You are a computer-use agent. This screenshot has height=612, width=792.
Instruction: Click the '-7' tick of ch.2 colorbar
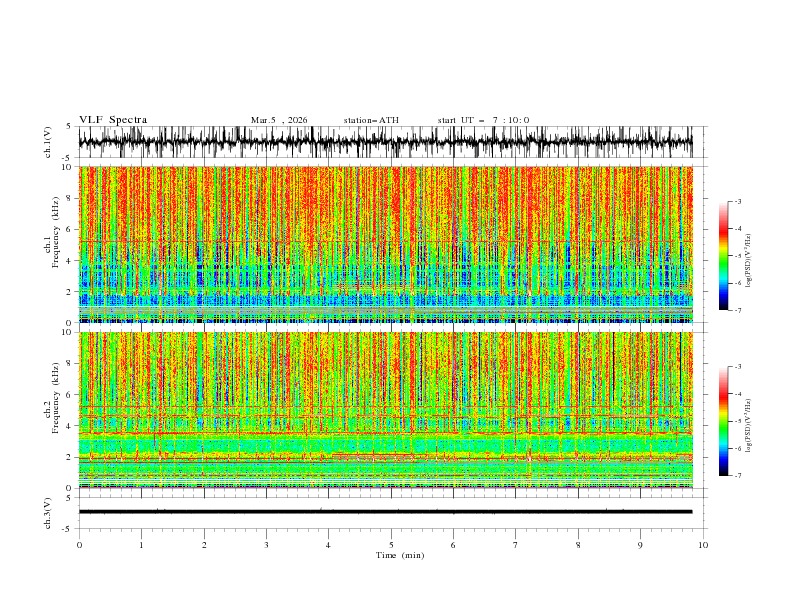[738, 476]
